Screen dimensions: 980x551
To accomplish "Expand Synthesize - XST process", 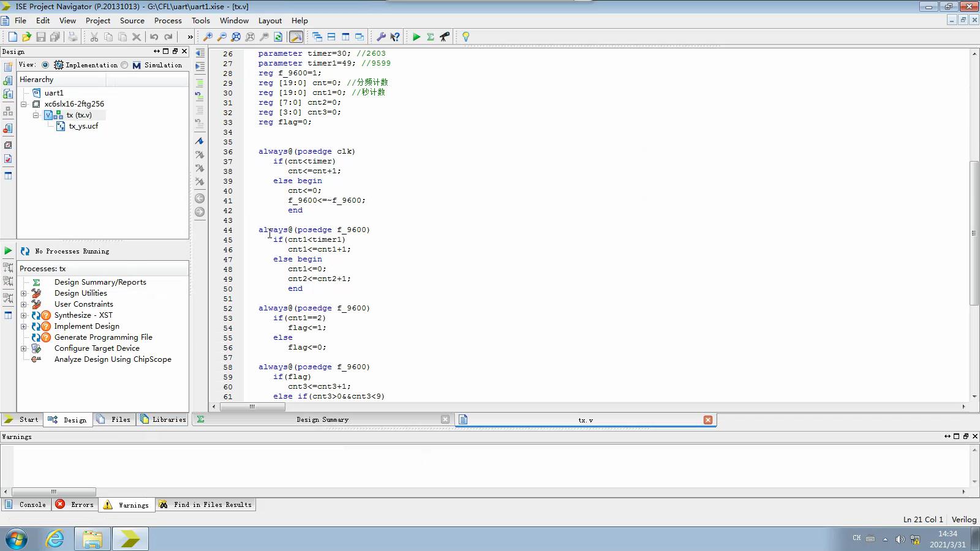I will (24, 315).
